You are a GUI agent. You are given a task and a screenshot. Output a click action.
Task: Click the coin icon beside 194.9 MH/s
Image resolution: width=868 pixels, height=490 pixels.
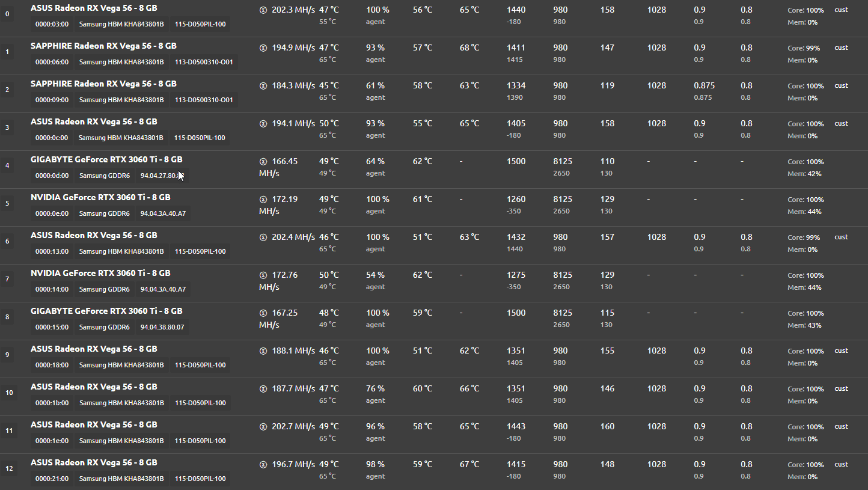point(263,48)
